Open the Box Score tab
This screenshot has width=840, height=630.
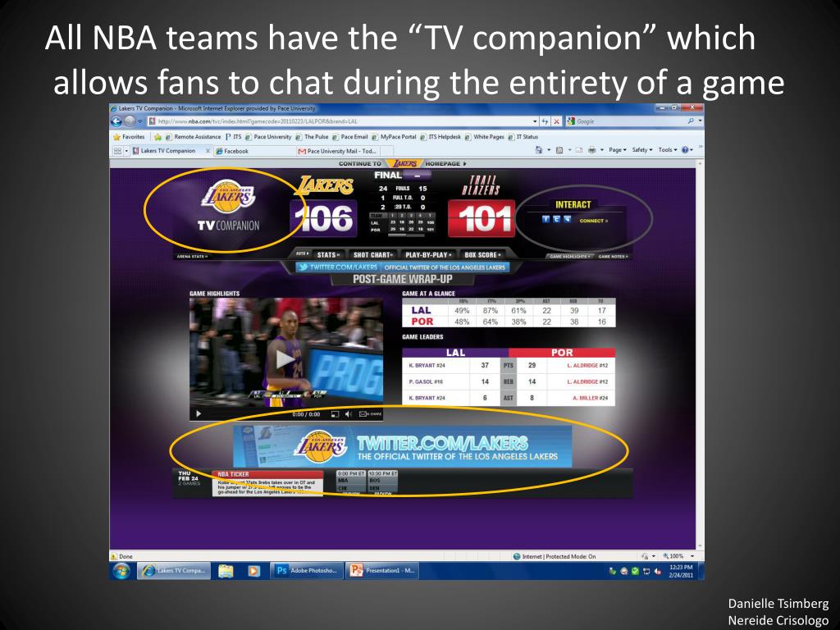(483, 255)
